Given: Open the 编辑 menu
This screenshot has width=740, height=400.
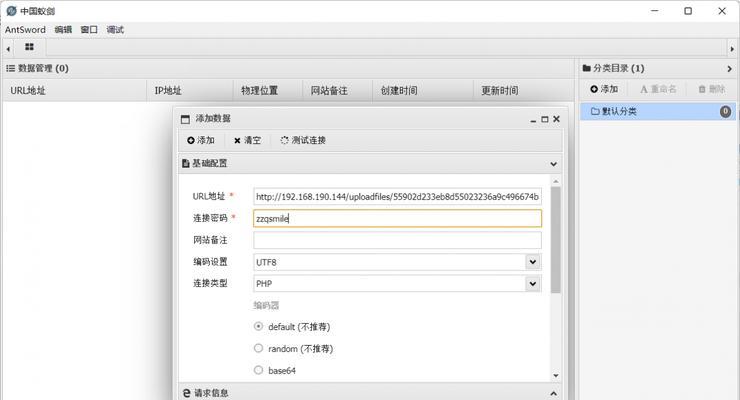Looking at the screenshot, I should (x=63, y=30).
